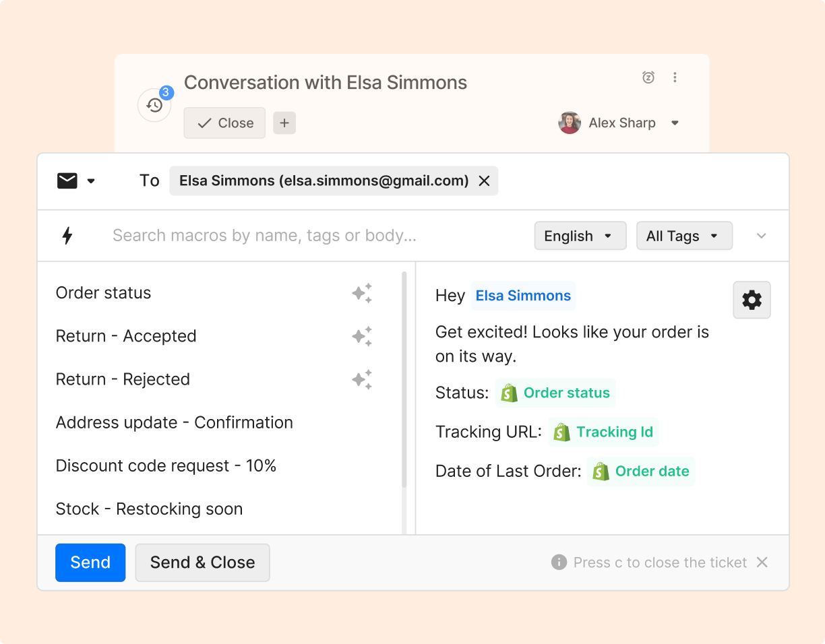
Task: Click the macro search input field
Action: click(x=263, y=236)
